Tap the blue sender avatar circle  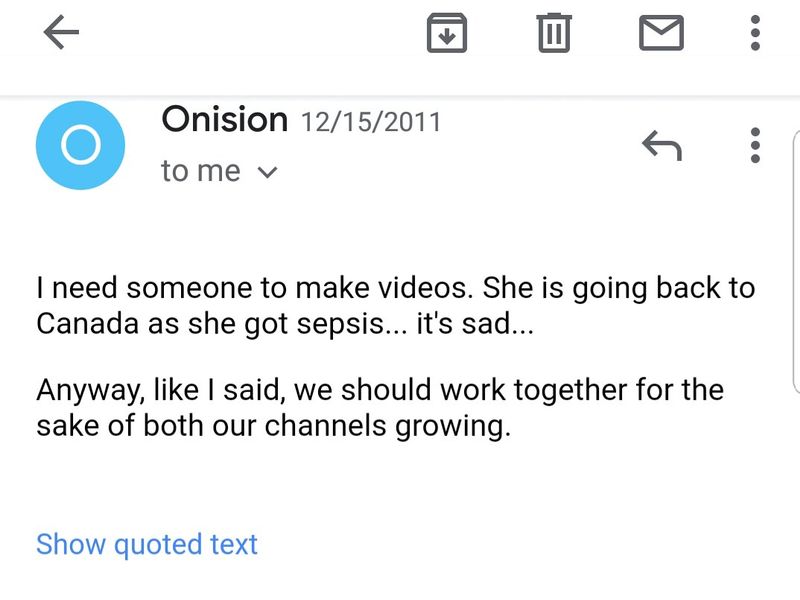pyautogui.click(x=80, y=145)
